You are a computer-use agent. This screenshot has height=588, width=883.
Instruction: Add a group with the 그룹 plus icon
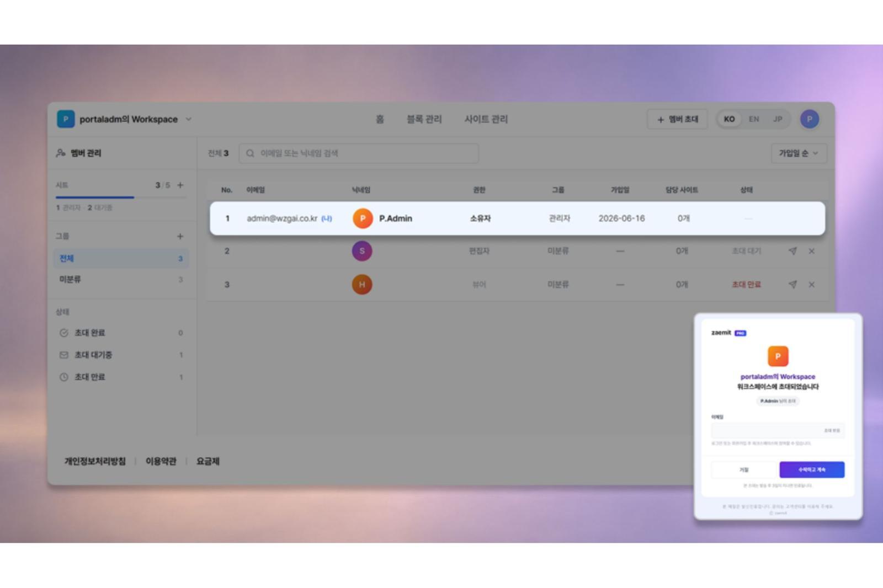click(x=180, y=236)
